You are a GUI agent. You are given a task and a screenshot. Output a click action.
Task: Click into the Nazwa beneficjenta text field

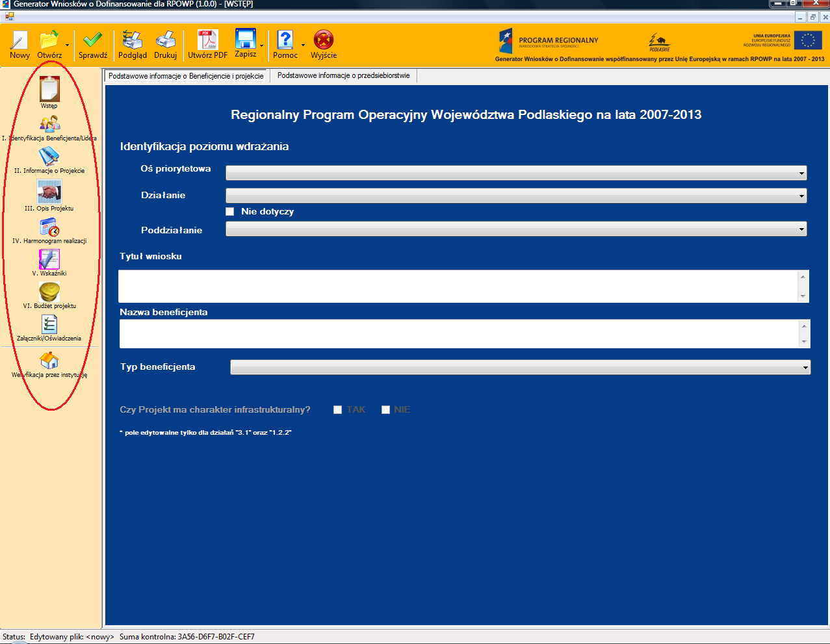(460, 333)
